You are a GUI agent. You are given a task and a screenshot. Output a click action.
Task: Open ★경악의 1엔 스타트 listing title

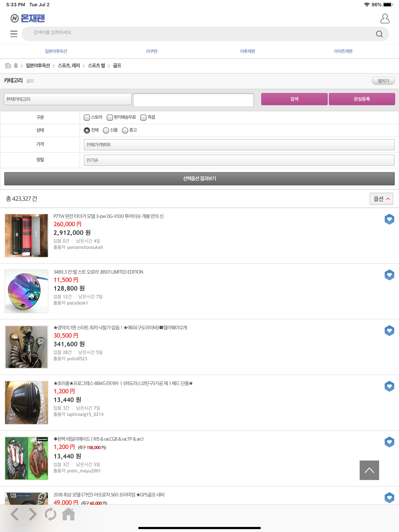120,328
